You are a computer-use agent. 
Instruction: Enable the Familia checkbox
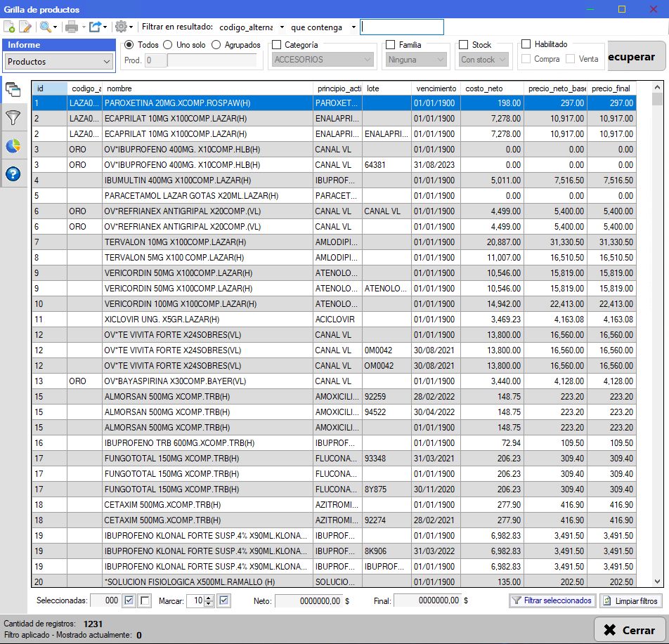pos(390,44)
